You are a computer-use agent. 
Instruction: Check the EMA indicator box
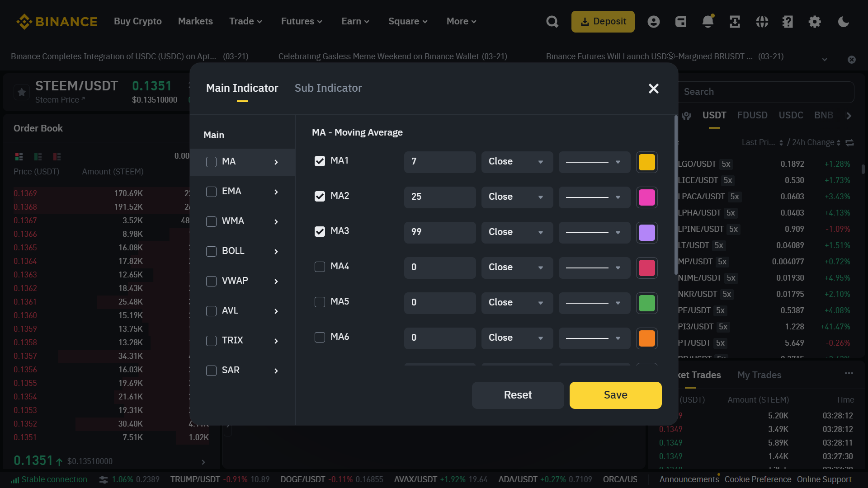coord(211,192)
